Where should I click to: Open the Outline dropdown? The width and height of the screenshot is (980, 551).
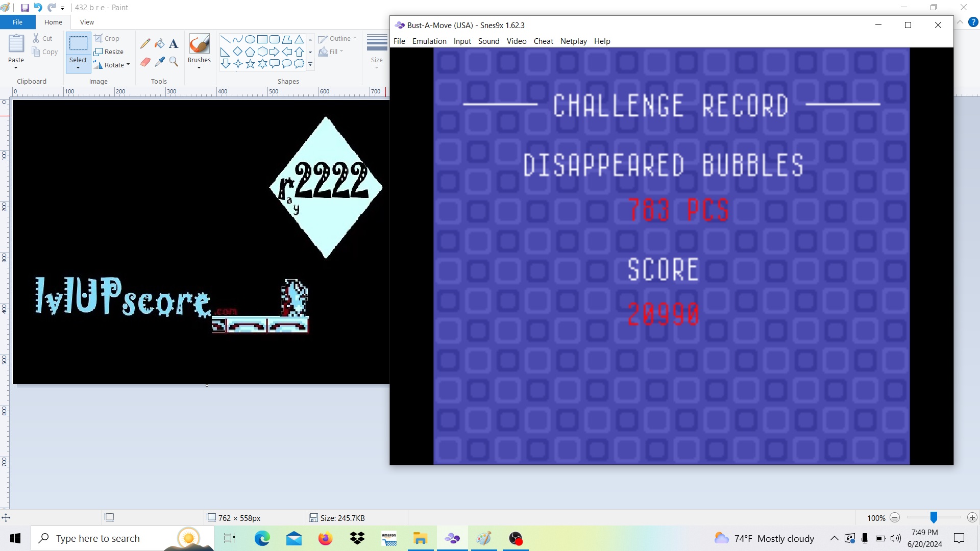pos(337,39)
